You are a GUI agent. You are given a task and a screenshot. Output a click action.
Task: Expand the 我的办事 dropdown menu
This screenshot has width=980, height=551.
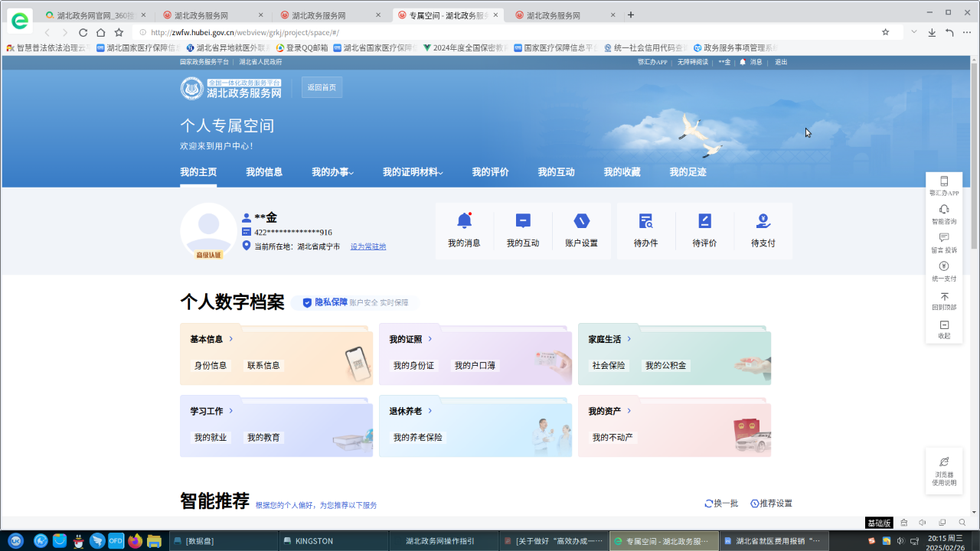(x=332, y=172)
